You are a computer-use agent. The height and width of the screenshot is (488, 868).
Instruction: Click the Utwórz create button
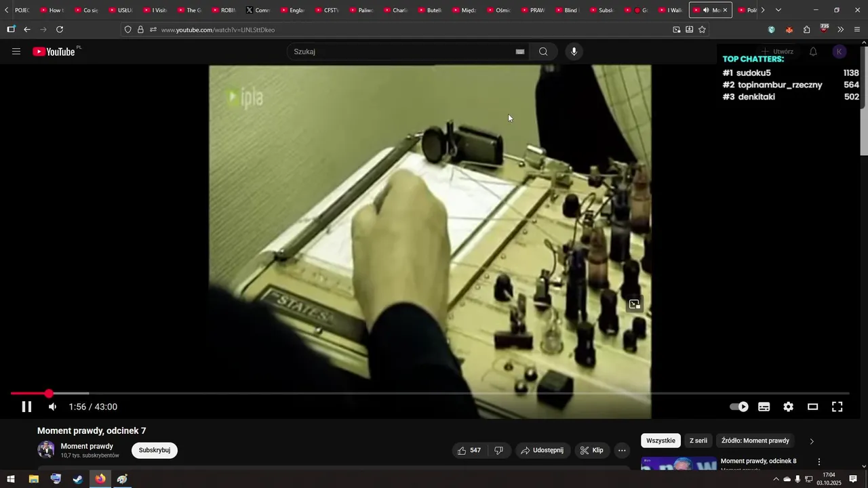[x=777, y=52]
